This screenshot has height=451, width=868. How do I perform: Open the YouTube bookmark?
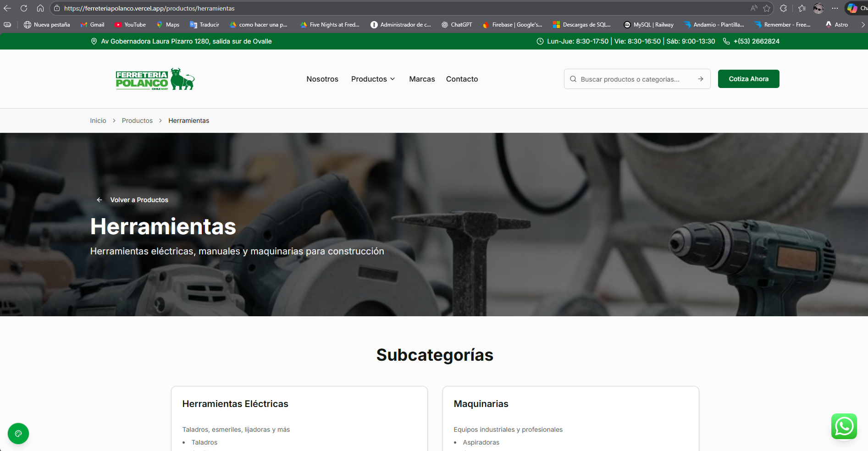coord(130,25)
